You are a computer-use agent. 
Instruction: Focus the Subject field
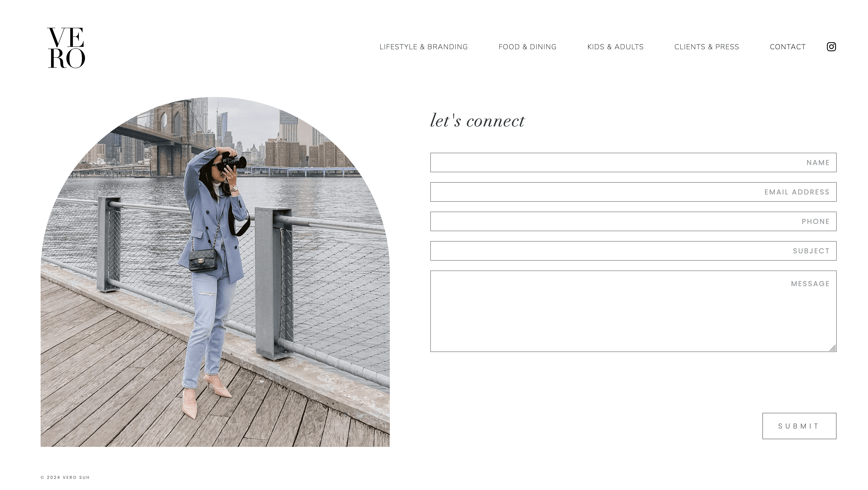[633, 251]
